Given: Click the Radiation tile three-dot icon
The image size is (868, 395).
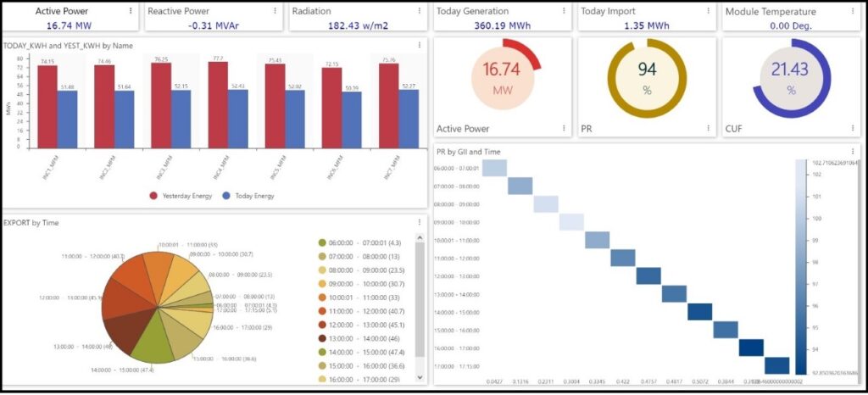Looking at the screenshot, I should click(x=420, y=11).
